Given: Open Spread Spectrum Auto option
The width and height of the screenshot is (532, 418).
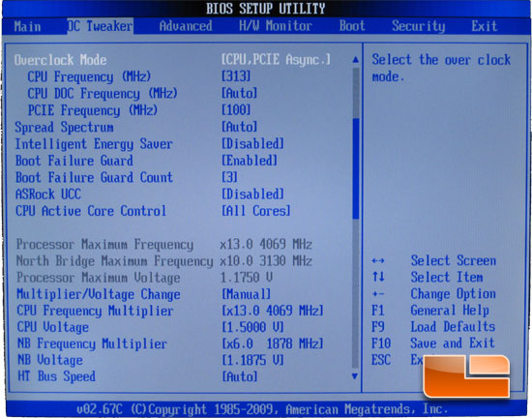Looking at the screenshot, I should [240, 127].
